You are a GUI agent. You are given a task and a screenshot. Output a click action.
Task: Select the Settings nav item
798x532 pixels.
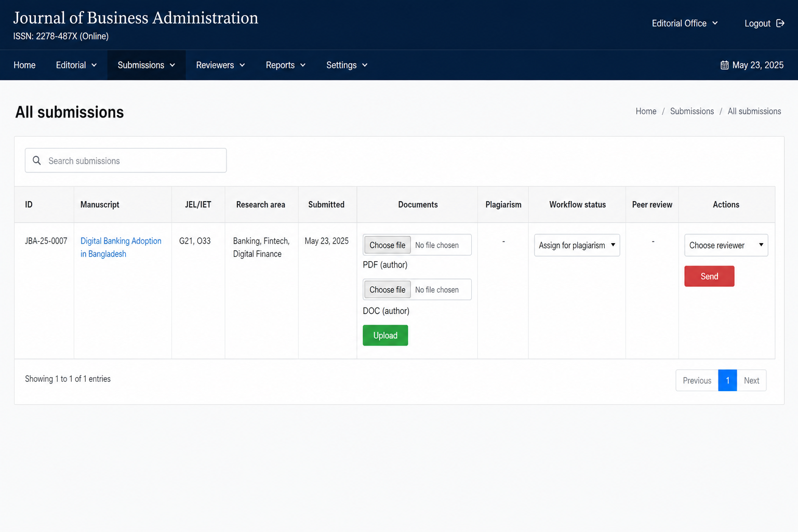347,65
